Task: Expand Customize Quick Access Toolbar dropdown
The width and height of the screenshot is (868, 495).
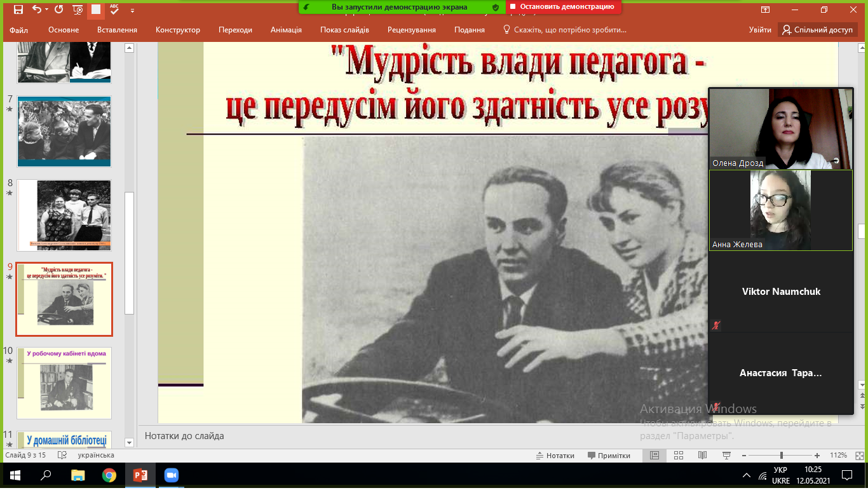Action: click(x=132, y=10)
